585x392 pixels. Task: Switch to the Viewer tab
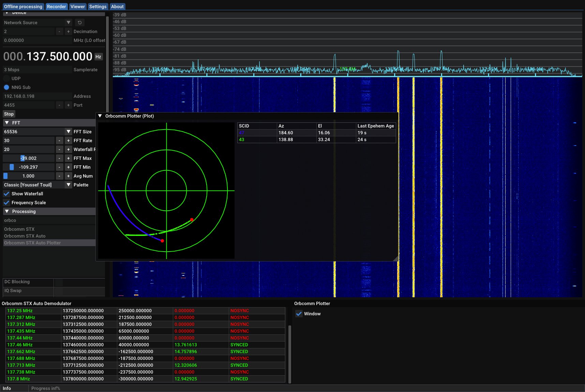[78, 6]
